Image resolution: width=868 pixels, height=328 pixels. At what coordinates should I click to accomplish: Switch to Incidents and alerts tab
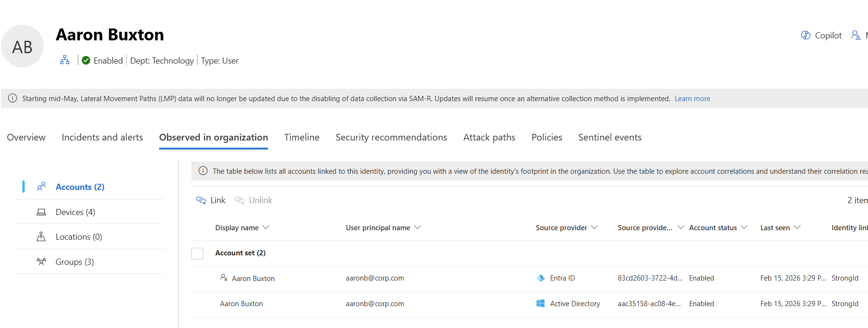(x=102, y=137)
